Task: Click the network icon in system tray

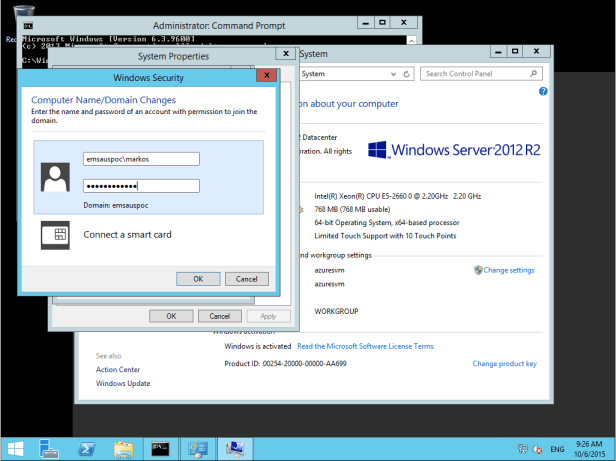Action: [x=523, y=449]
